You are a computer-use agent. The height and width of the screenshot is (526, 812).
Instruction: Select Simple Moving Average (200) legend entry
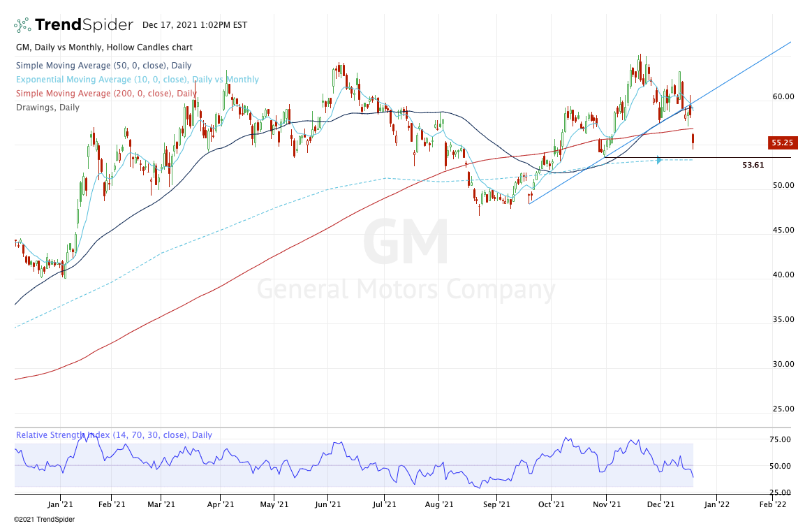(x=106, y=94)
